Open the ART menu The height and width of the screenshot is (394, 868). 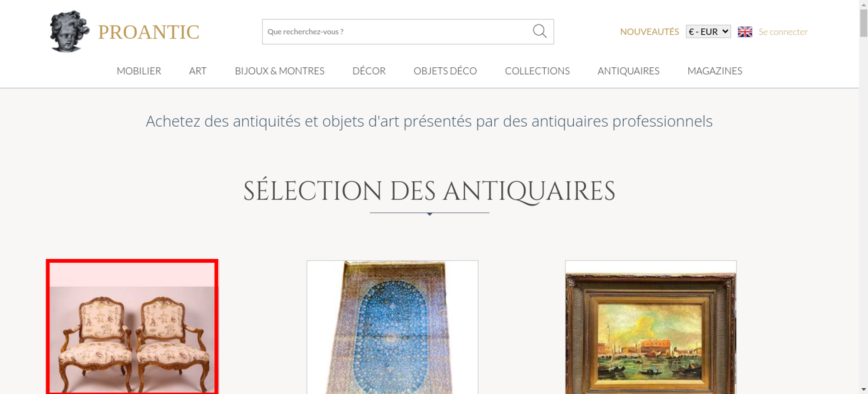click(198, 71)
